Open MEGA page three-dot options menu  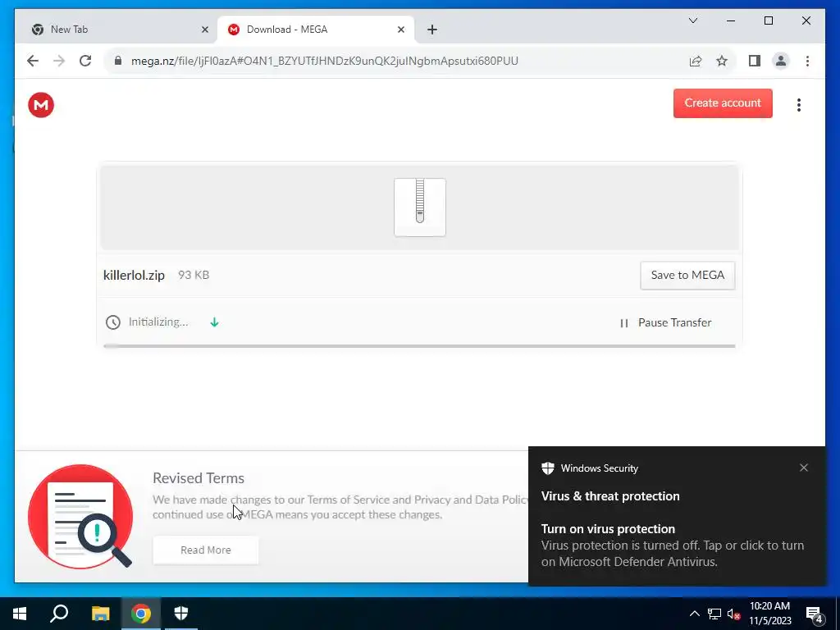pyautogui.click(x=799, y=105)
